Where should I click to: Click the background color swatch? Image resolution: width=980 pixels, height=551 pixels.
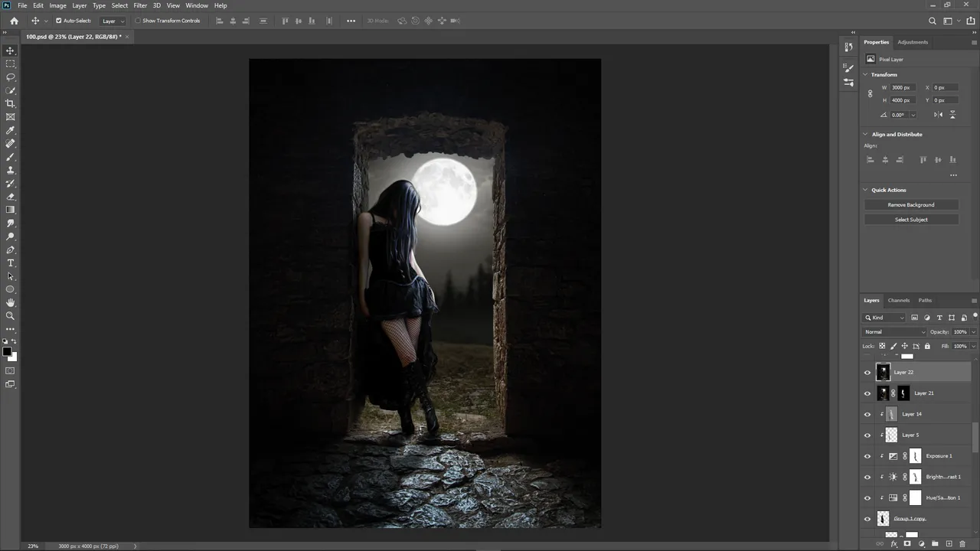point(13,357)
